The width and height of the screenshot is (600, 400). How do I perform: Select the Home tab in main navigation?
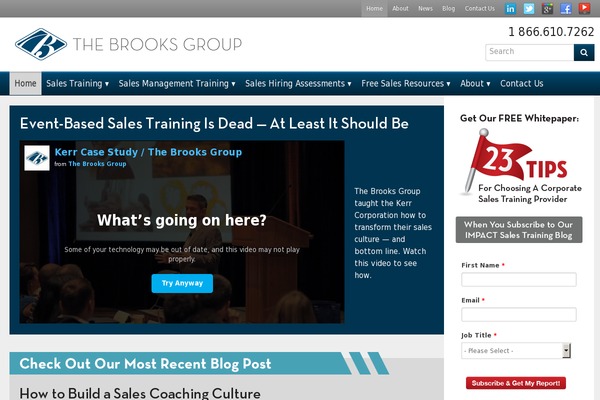25,83
